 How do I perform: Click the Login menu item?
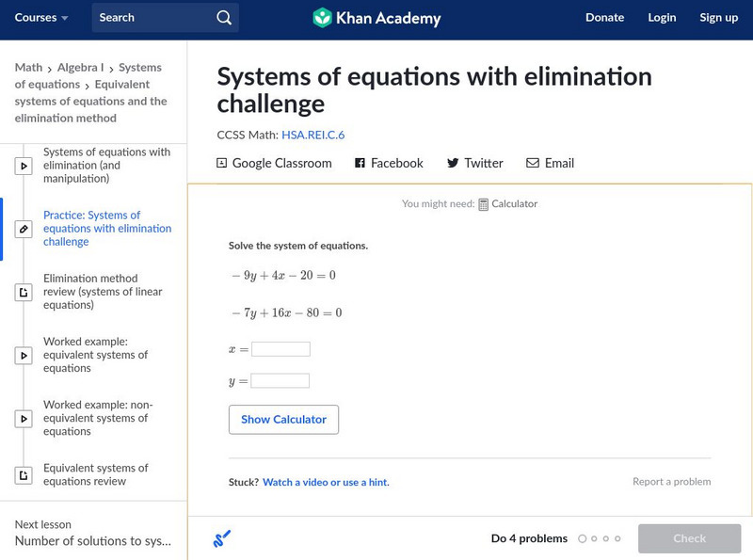(662, 18)
